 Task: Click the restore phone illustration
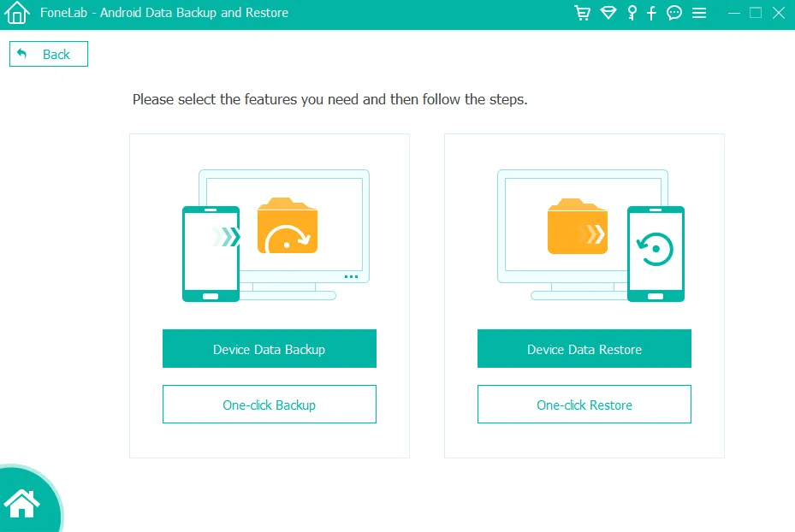click(x=656, y=253)
